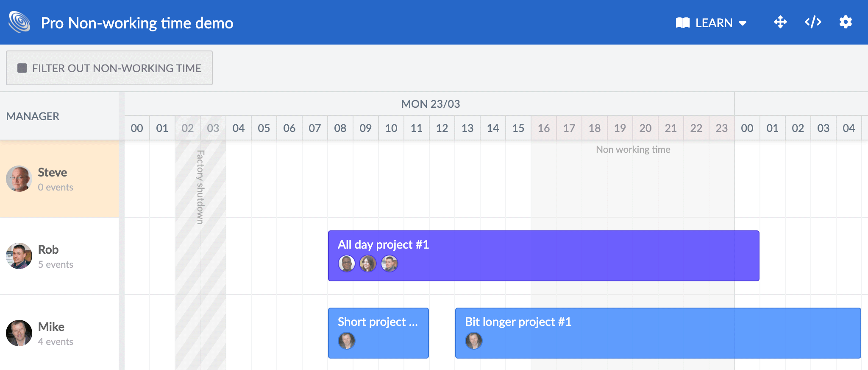Click the 16 hour header cell
The height and width of the screenshot is (370, 868).
(544, 128)
